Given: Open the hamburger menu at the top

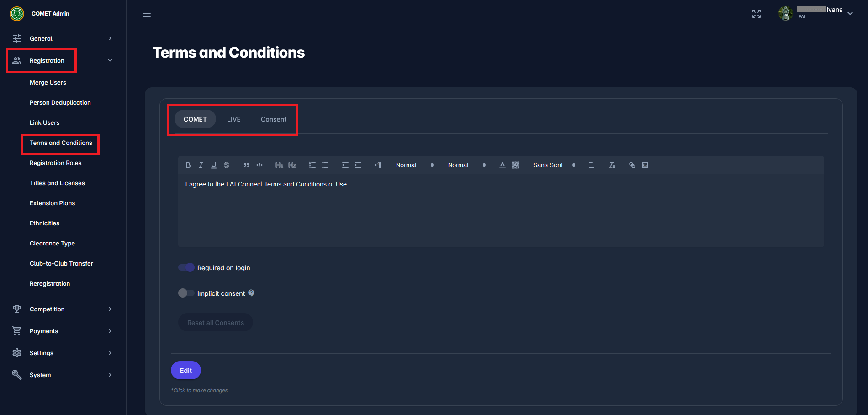Looking at the screenshot, I should [x=146, y=14].
